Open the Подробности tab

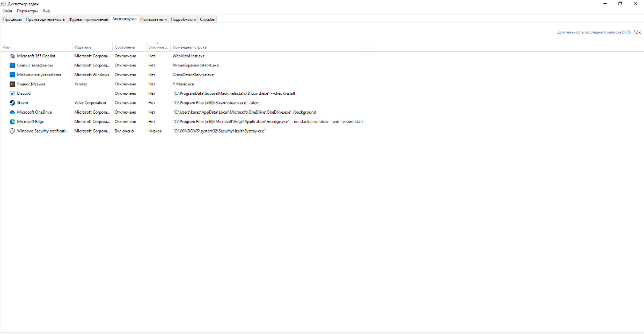pos(184,19)
